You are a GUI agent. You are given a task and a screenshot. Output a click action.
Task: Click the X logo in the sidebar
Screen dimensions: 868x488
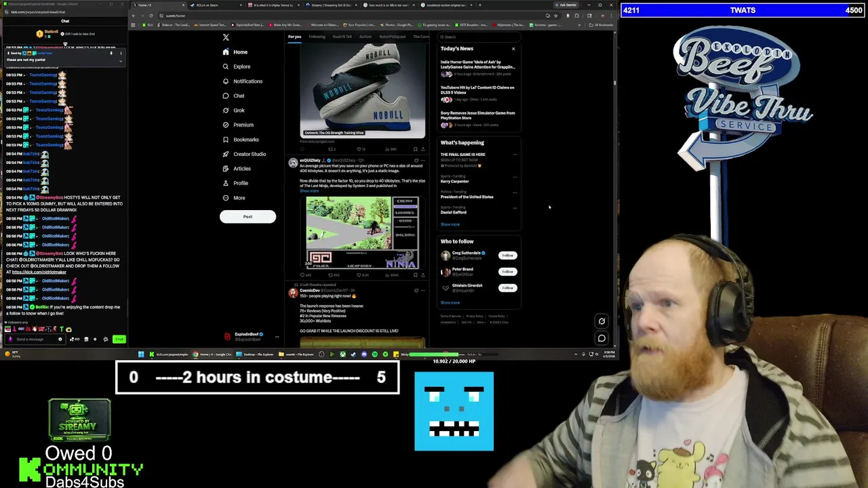click(226, 37)
